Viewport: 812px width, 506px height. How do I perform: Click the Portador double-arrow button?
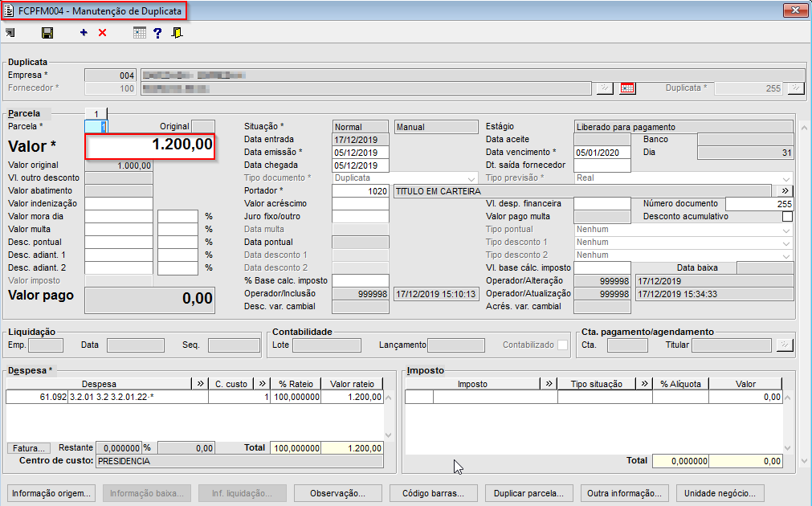tap(785, 191)
